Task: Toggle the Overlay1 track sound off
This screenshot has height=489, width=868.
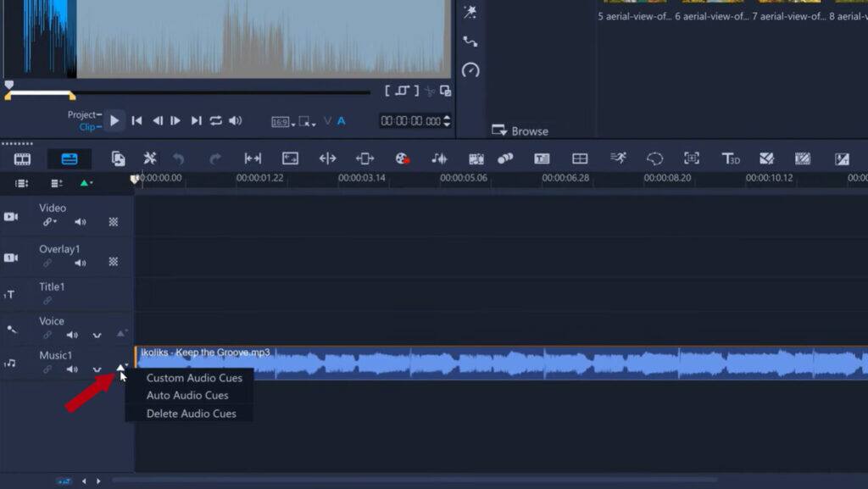Action: tap(80, 261)
